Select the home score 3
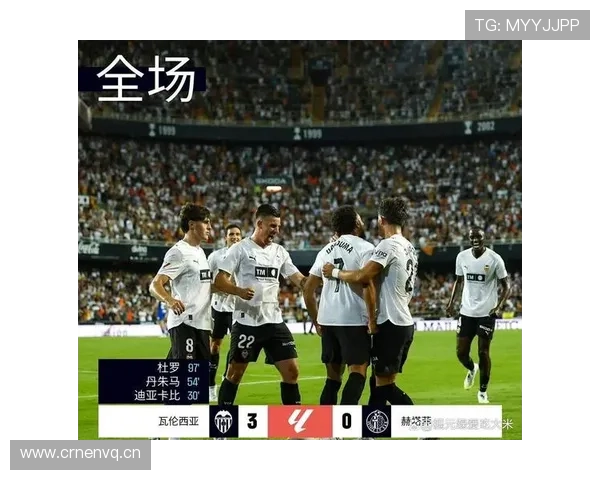This screenshot has height=480, width=600. coord(253,421)
